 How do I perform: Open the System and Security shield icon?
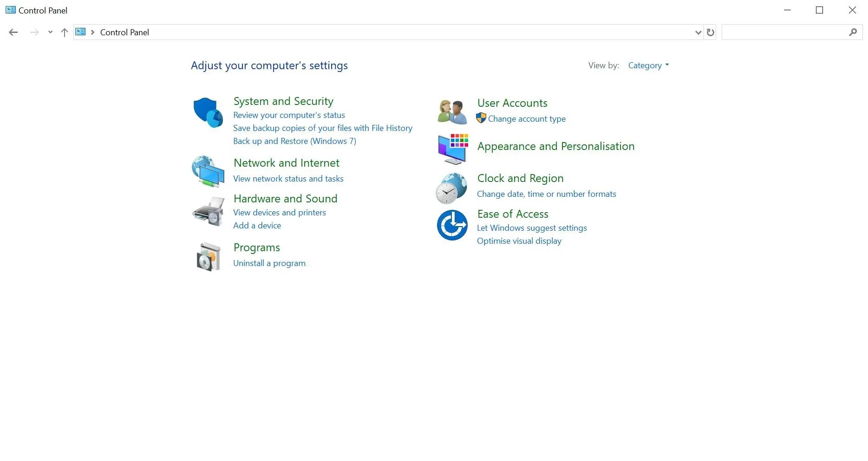click(x=208, y=112)
